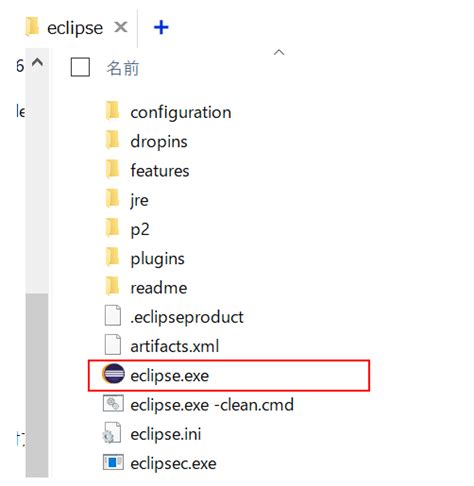The image size is (474, 486).
Task: Click the configuration folder icon
Action: click(112, 111)
